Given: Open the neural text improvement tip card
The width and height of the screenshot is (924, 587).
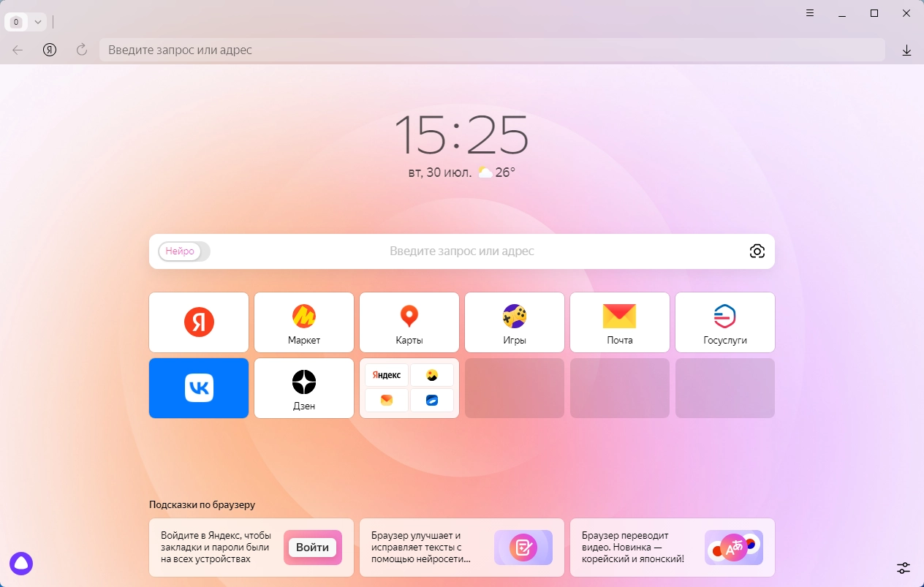Looking at the screenshot, I should pyautogui.click(x=462, y=548).
